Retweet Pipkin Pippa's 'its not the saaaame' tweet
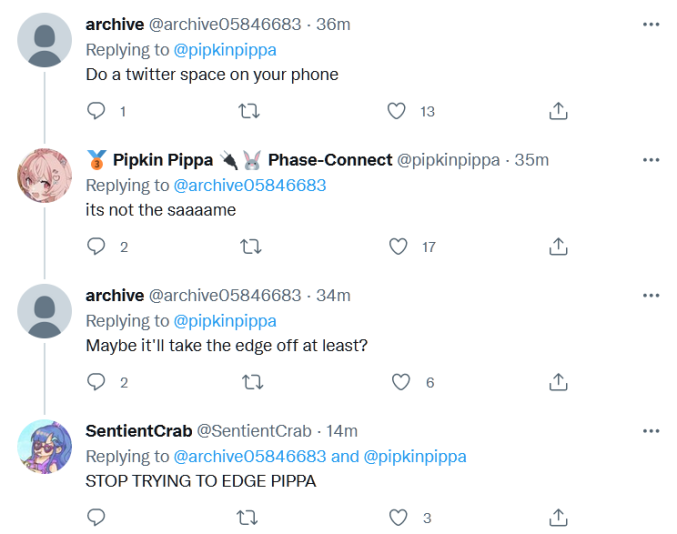The image size is (677, 534). [251, 246]
